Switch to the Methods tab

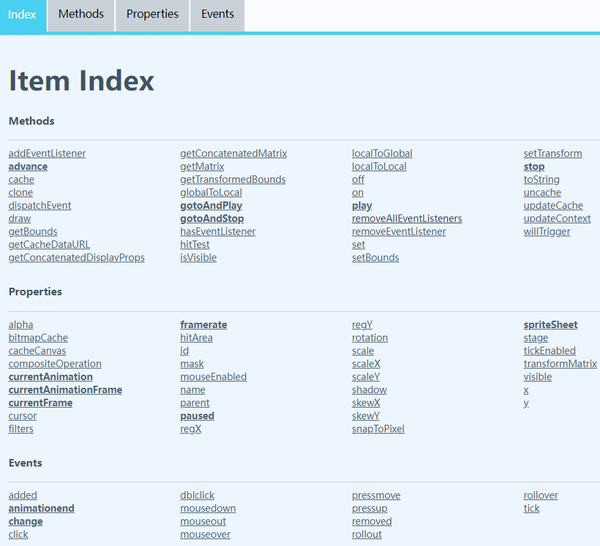click(81, 15)
